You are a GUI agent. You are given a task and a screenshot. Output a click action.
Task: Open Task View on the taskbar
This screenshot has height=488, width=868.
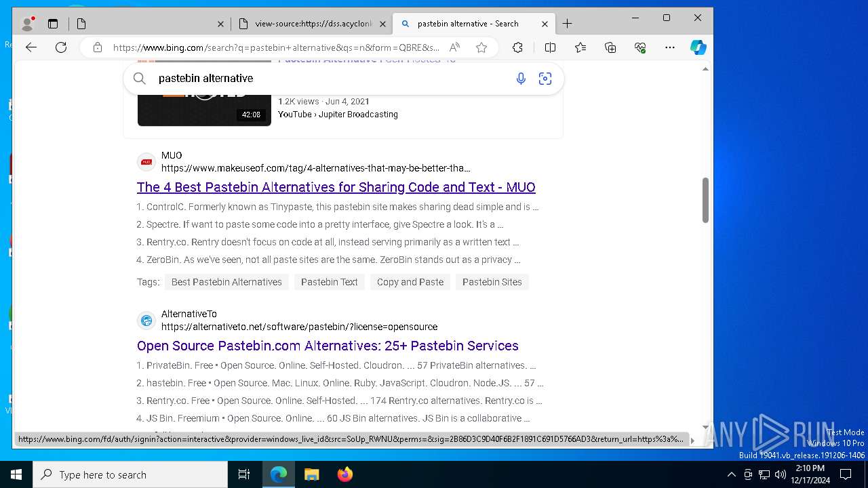click(244, 474)
